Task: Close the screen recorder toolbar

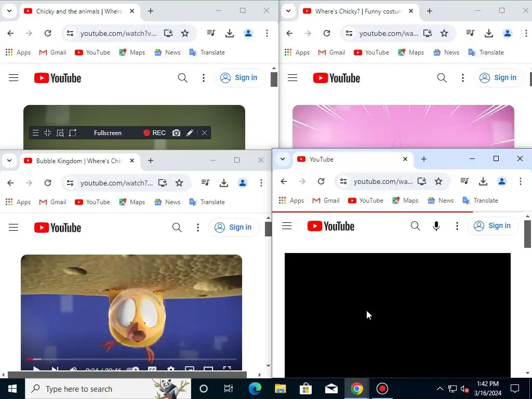Action: 204,133
